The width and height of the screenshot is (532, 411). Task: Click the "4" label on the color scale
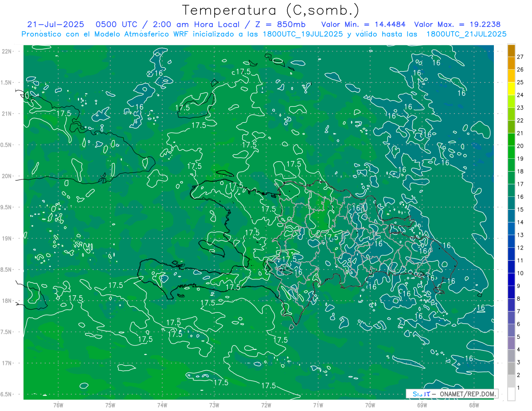[519, 350]
